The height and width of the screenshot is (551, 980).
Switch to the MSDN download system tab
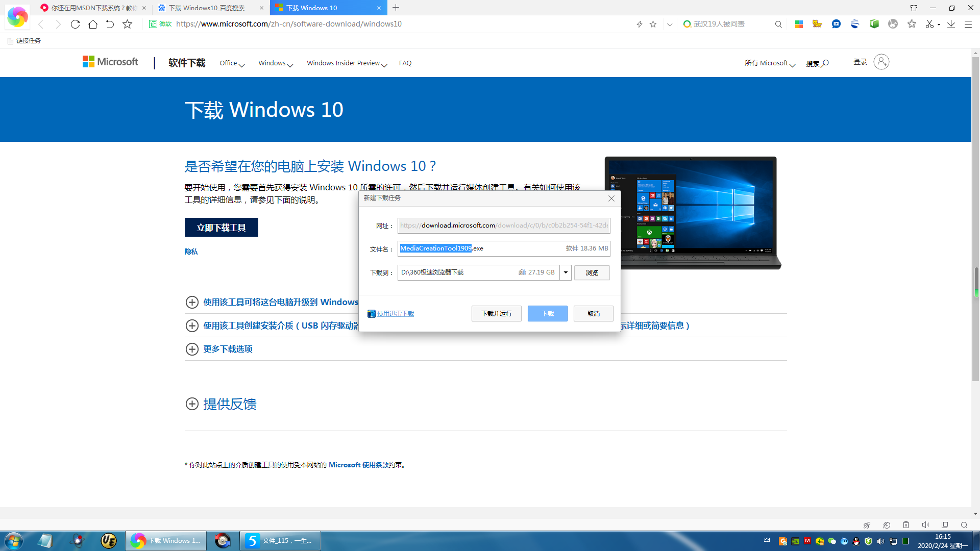coord(93,8)
